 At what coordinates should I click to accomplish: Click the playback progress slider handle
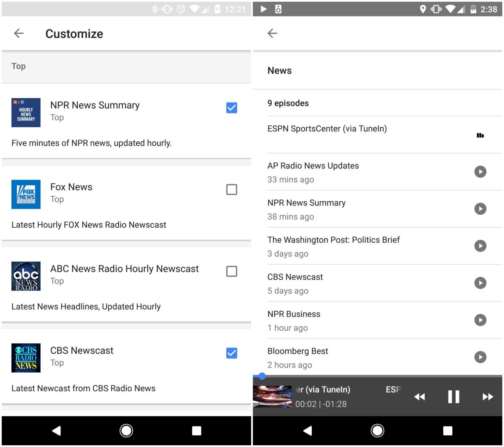pyautogui.click(x=262, y=376)
